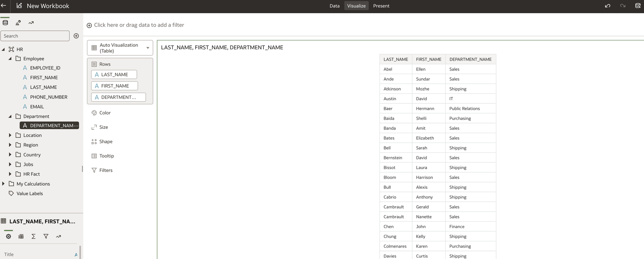Open the Visualizations panel icon

(18, 23)
